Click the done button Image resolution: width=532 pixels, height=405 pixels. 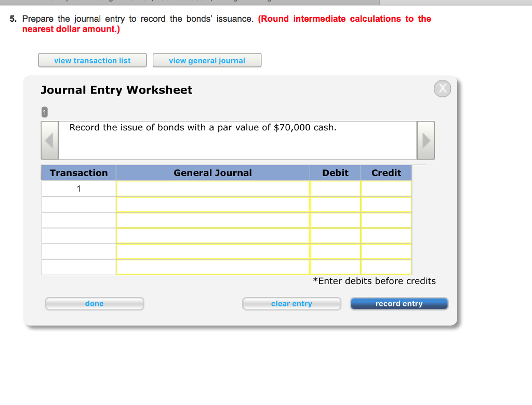95,304
